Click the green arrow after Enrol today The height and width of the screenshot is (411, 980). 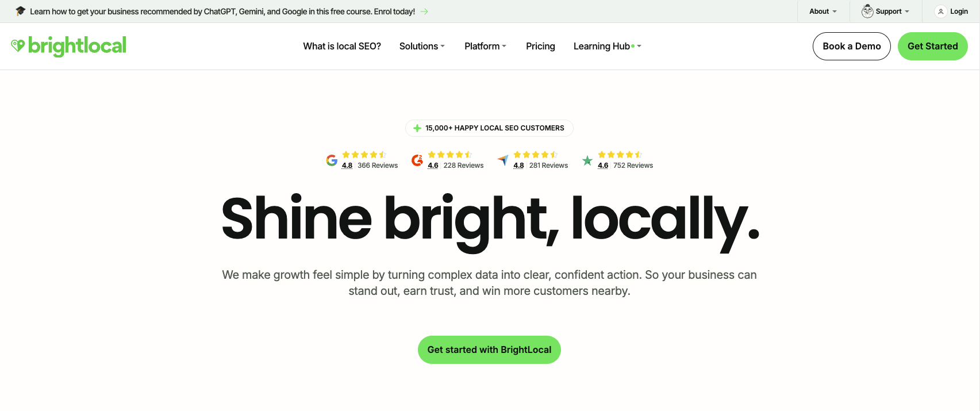tap(424, 11)
